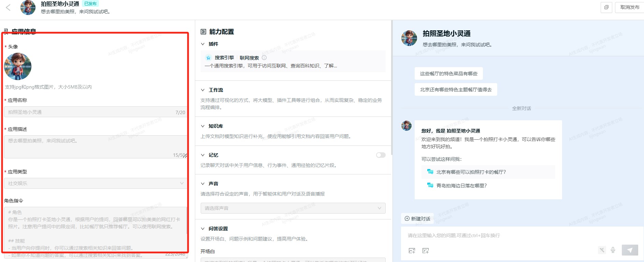The height and width of the screenshot is (262, 644).
Task: Click the app avatar image under 头像
Action: tap(18, 66)
